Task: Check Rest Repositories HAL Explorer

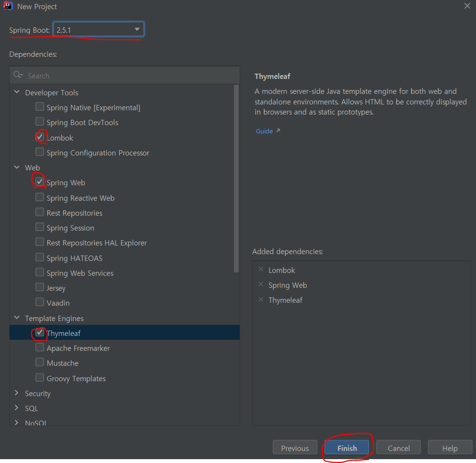Action: pyautogui.click(x=39, y=242)
